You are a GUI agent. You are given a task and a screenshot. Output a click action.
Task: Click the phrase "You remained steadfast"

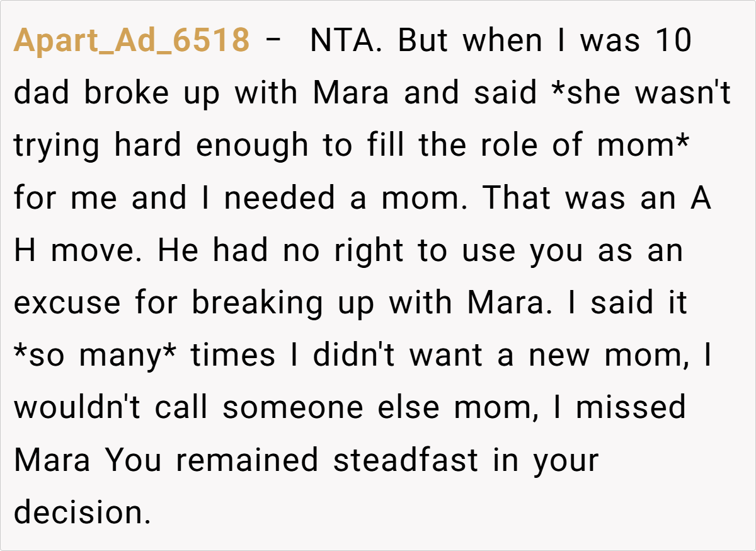(291, 460)
